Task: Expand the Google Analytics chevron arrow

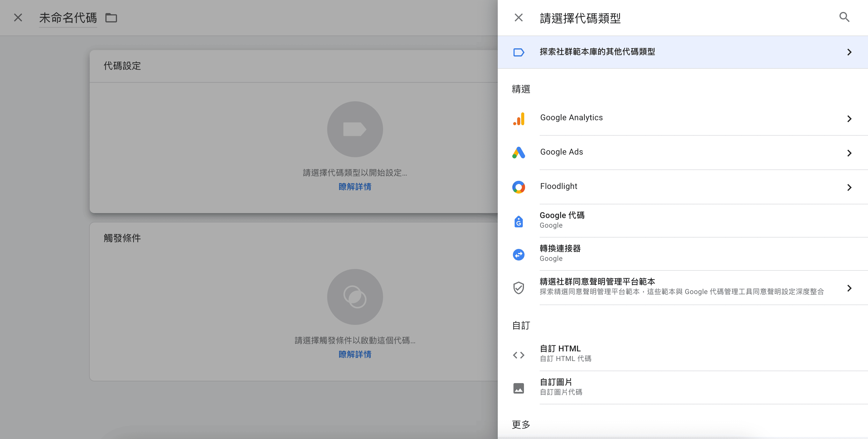Action: point(849,118)
